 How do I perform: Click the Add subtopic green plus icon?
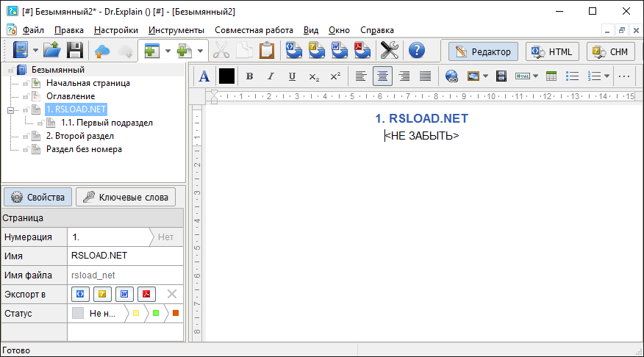[184, 51]
